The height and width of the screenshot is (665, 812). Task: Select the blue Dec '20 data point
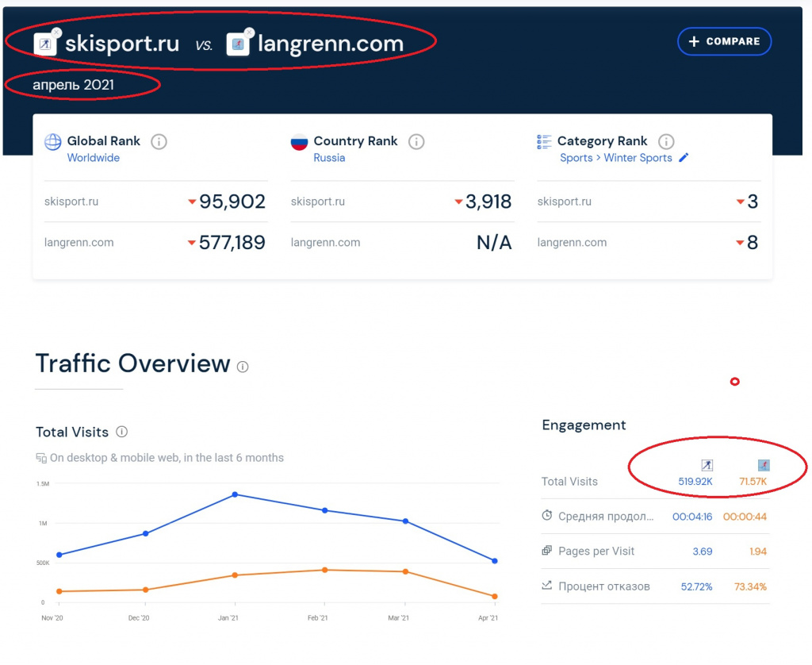(x=146, y=533)
